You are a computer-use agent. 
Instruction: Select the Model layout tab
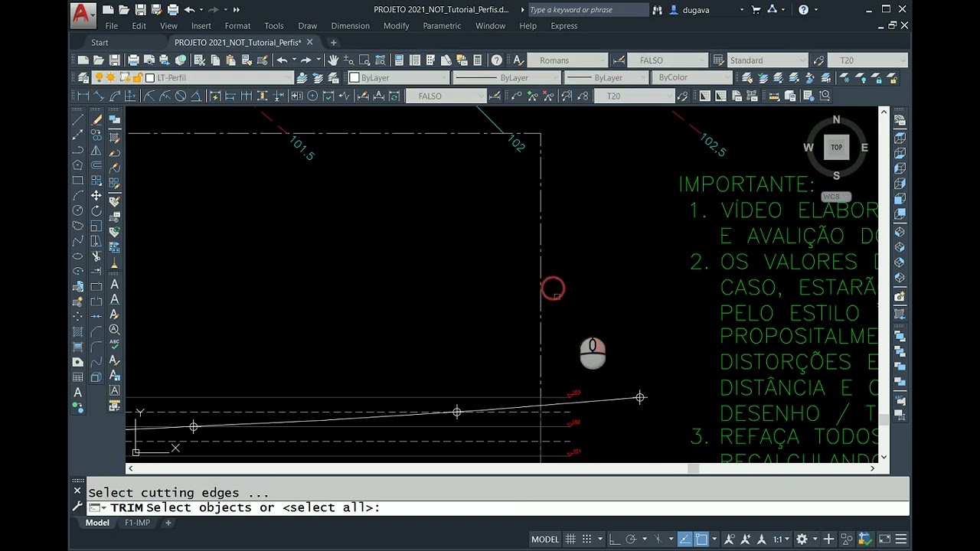pyautogui.click(x=97, y=523)
